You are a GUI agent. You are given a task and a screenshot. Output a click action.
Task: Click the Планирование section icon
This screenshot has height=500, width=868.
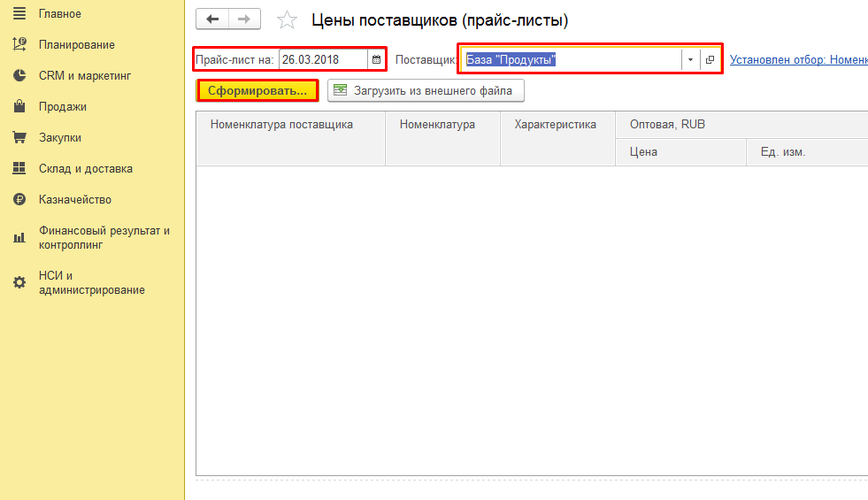pos(19,44)
